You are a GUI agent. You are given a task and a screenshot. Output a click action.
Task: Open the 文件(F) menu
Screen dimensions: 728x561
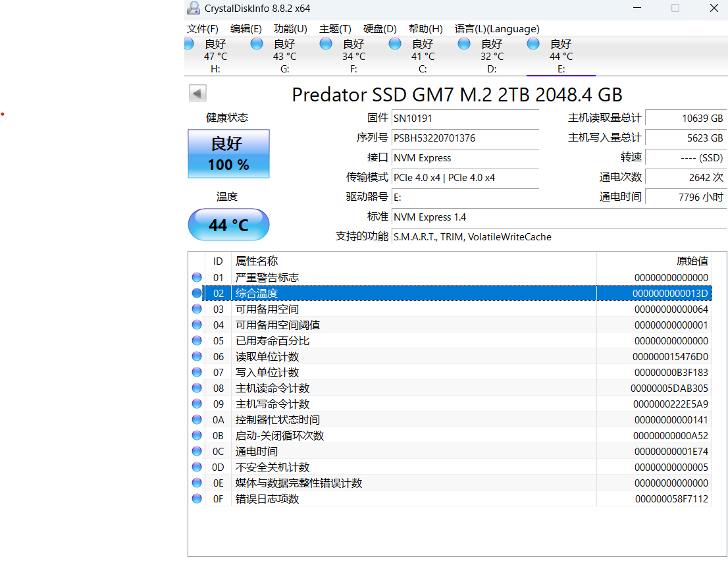203,29
